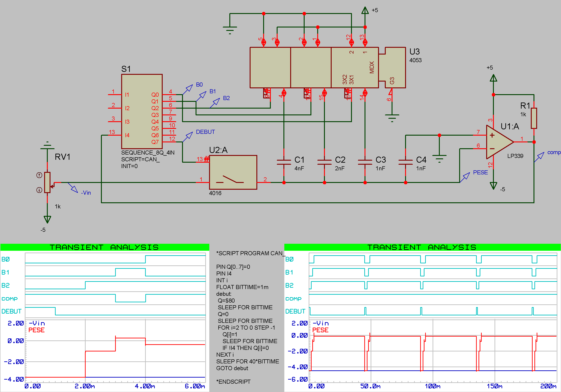Click the S1 sequencer component body
This screenshot has height=392, width=561.
[142, 111]
